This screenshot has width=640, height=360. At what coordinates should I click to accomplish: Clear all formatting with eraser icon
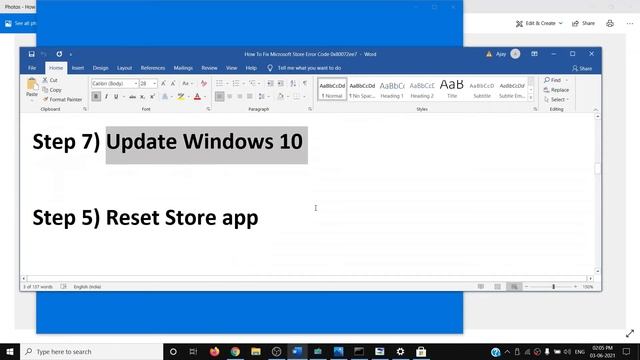(204, 83)
